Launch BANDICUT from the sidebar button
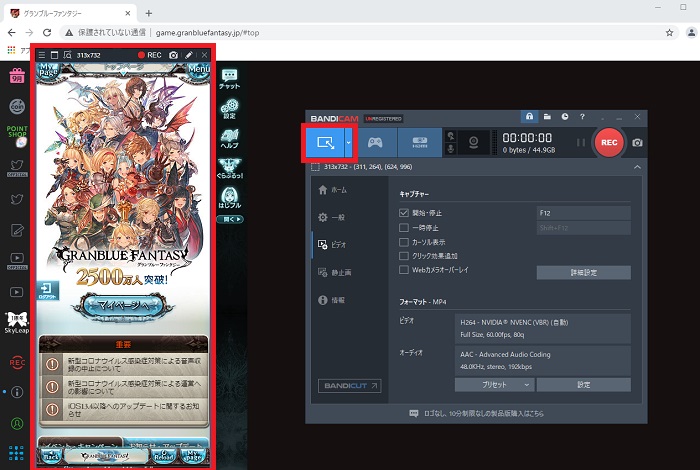This screenshot has width=700, height=470. (350, 386)
